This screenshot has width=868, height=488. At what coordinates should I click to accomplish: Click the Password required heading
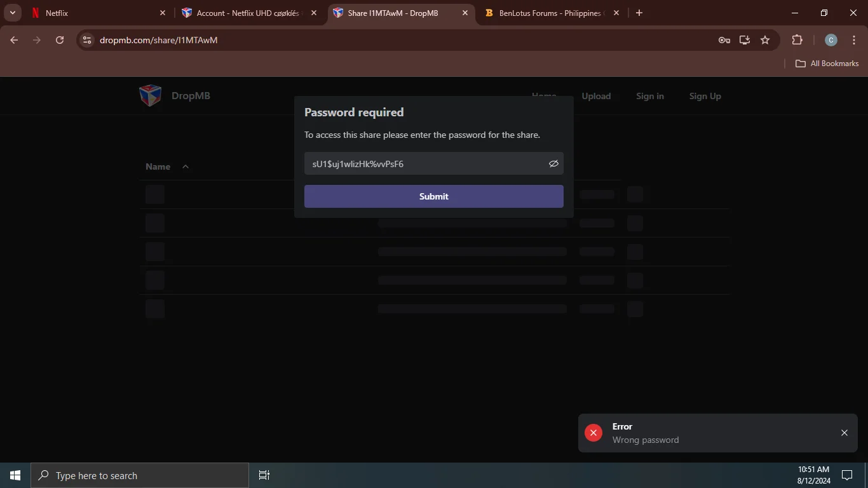[354, 112]
